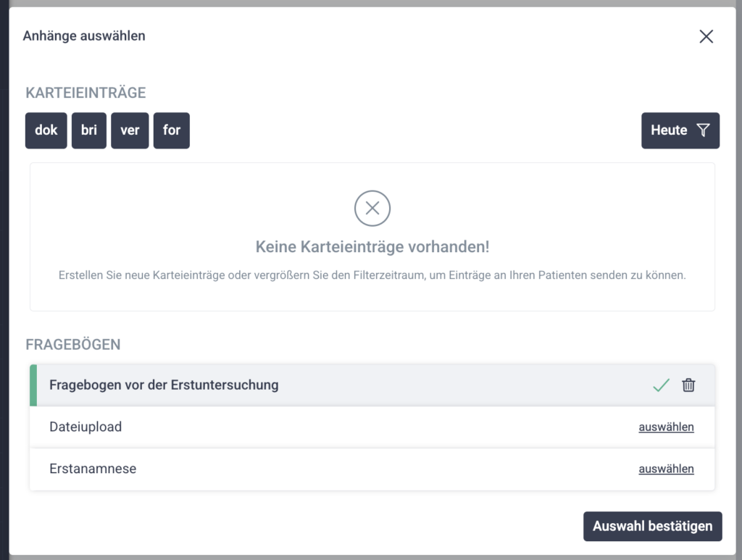742x560 pixels.
Task: Click auswählen link for Erstanamnese
Action: [666, 469]
